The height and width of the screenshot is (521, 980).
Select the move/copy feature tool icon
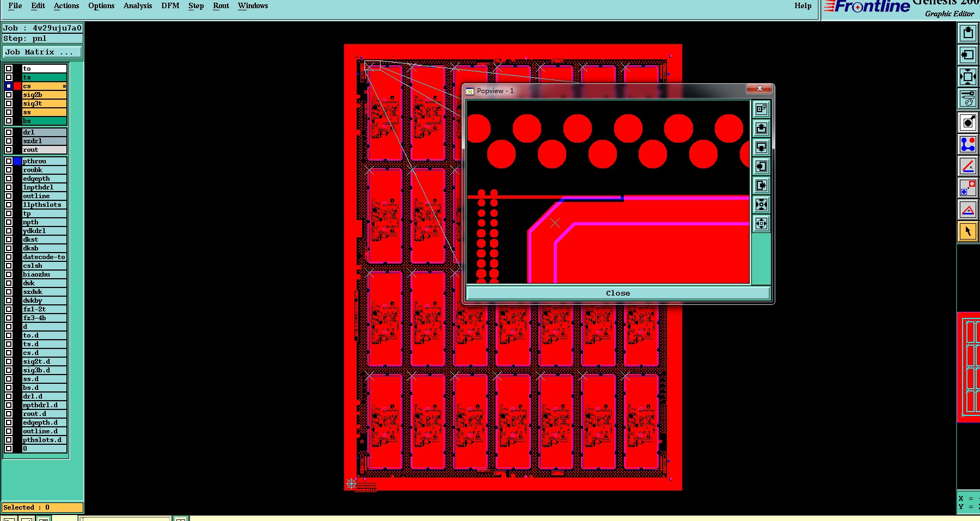[968, 188]
